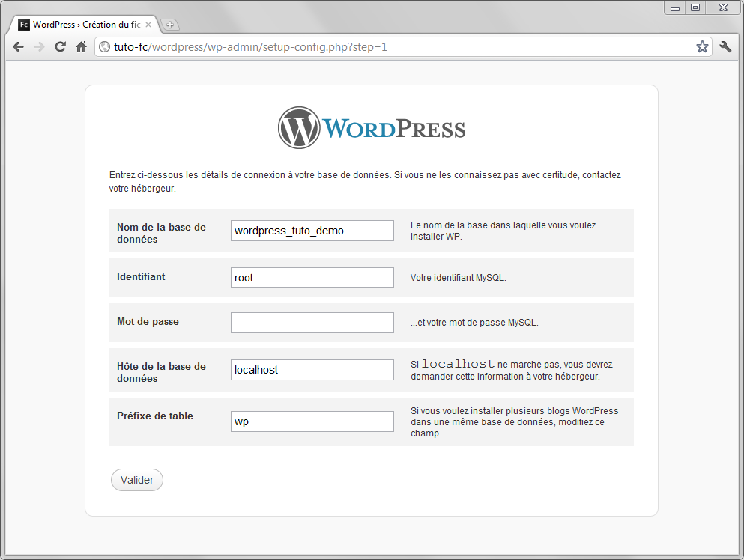The width and height of the screenshot is (744, 560).
Task: Edit the database name field wordpress_tuto_demo
Action: tap(312, 231)
